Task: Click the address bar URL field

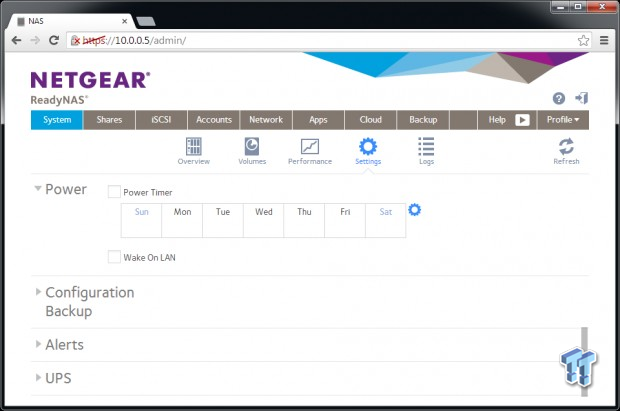Action: [328, 40]
